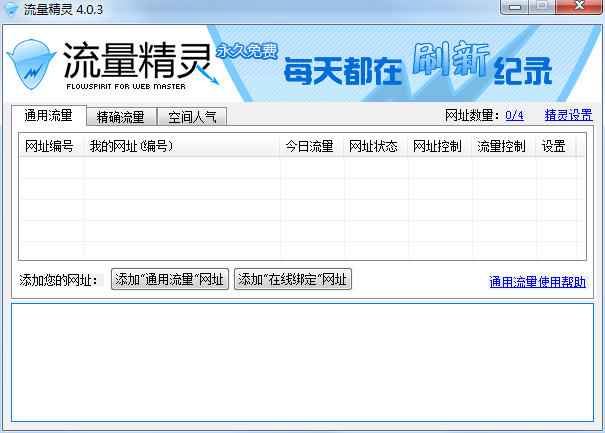605x433 pixels.
Task: Switch to the 通用流量 tab
Action: 48,116
